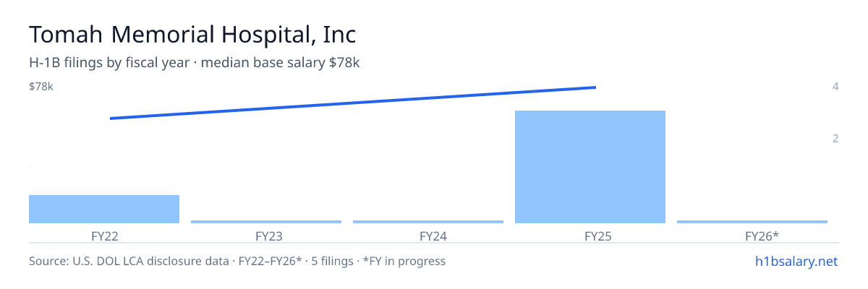
Task: Click the Tomah Memorial Hospital, Inc title
Action: [x=192, y=35]
